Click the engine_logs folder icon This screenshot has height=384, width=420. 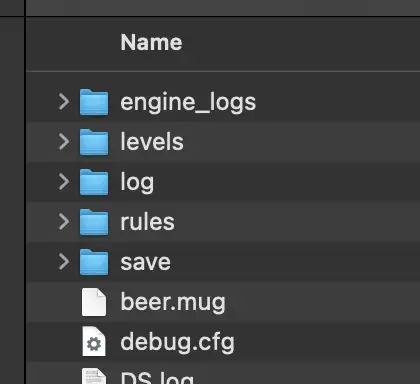pos(94,102)
